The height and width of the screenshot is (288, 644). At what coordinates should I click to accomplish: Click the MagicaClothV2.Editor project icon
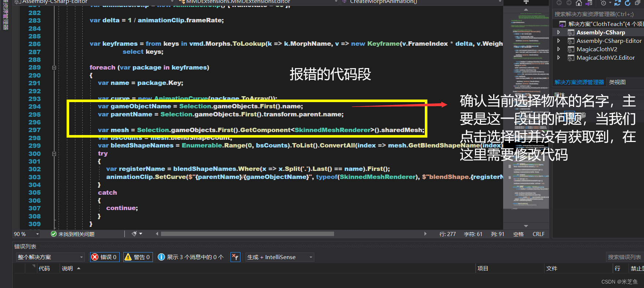[571, 58]
